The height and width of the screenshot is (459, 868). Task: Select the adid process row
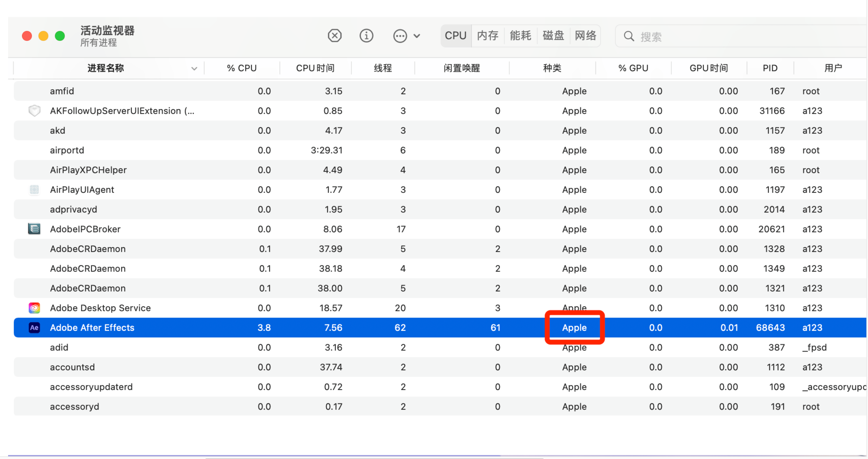click(x=440, y=347)
